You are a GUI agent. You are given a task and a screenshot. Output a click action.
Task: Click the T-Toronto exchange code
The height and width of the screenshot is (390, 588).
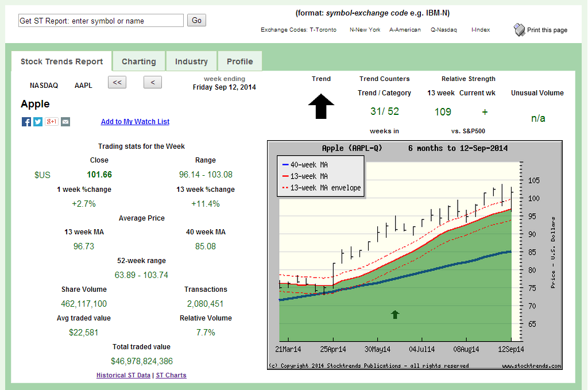[323, 30]
